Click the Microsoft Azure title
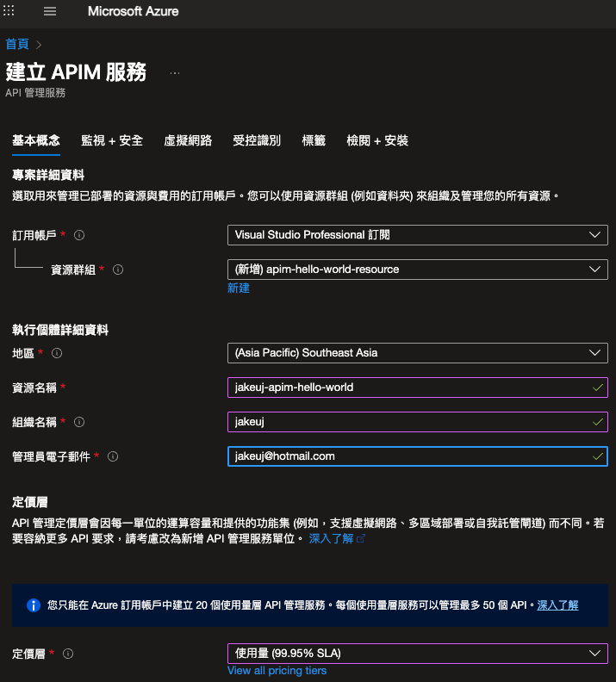 click(134, 11)
